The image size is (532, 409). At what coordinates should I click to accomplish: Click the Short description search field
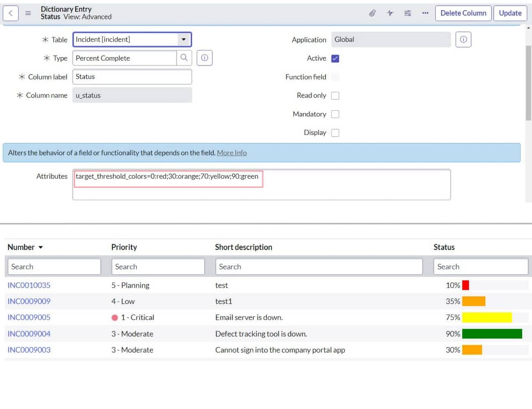tap(319, 266)
